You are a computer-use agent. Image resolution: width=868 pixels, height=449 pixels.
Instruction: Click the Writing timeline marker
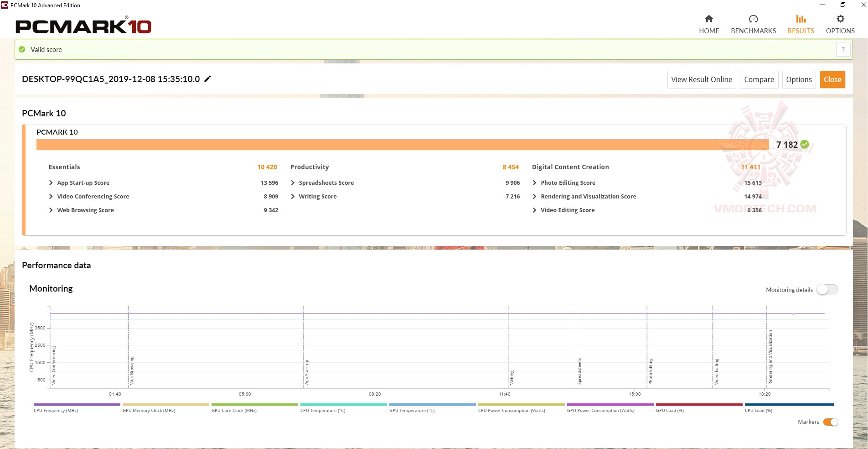pos(511,377)
